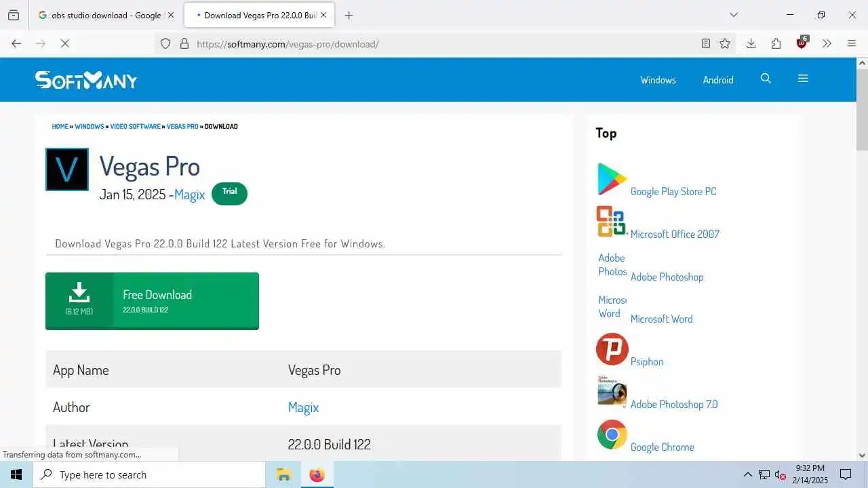The width and height of the screenshot is (868, 488).
Task: Show hidden system tray icons chevron
Action: coord(748,474)
